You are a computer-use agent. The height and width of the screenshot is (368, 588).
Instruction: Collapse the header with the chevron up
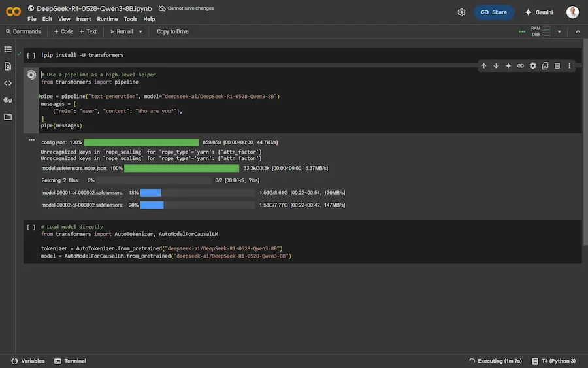pos(578,31)
